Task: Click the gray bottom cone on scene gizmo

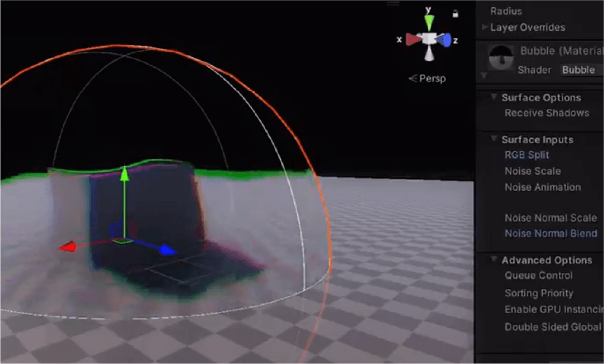Action: (x=429, y=55)
